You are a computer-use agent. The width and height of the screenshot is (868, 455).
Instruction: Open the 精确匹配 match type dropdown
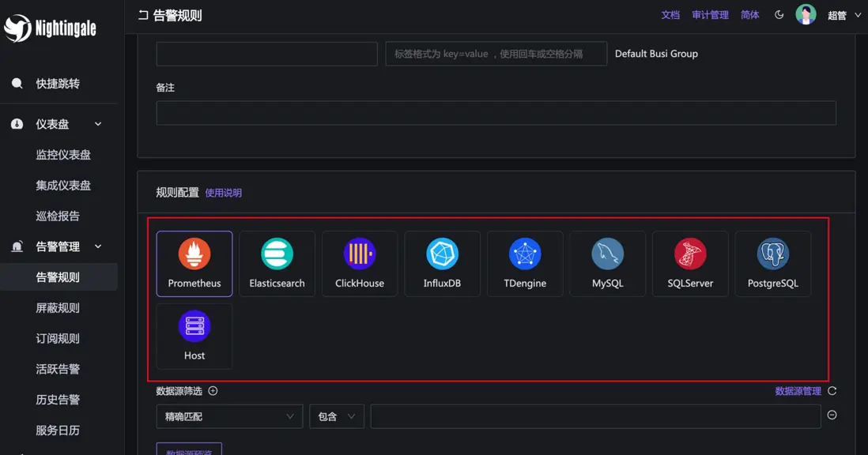tap(229, 416)
